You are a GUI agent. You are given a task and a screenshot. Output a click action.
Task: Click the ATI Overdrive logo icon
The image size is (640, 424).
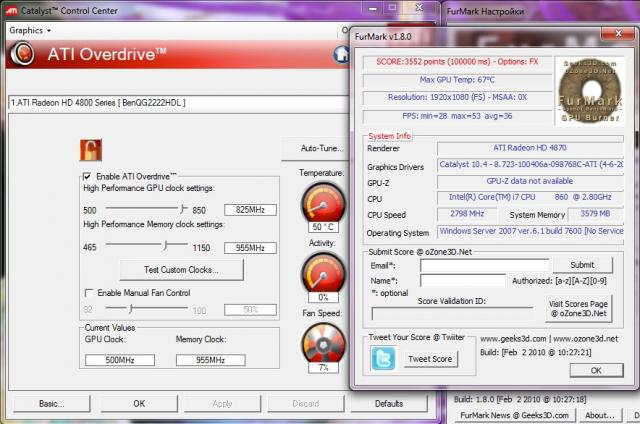[22, 54]
